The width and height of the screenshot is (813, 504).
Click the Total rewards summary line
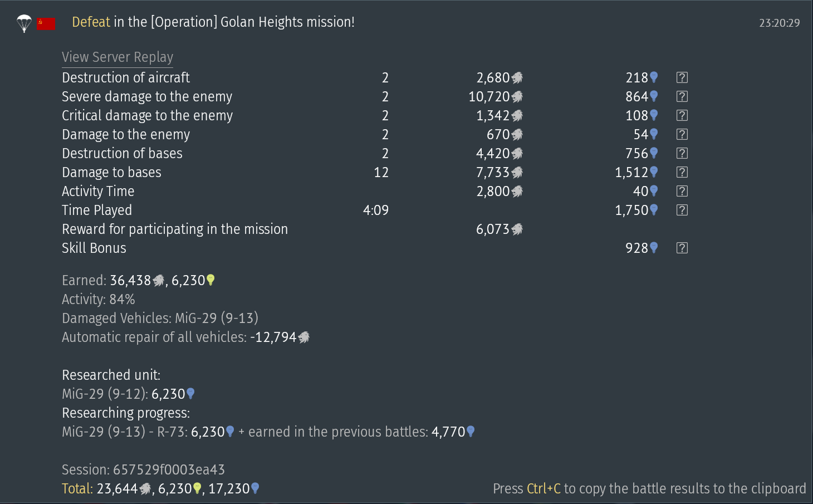[160, 489]
